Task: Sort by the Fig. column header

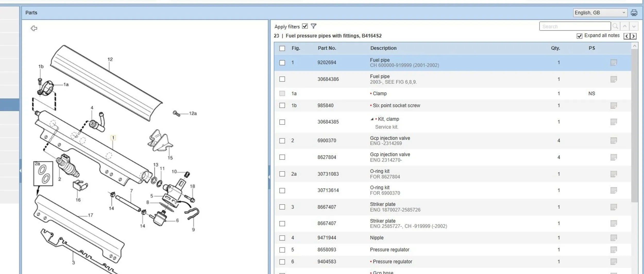Action: pos(296,48)
